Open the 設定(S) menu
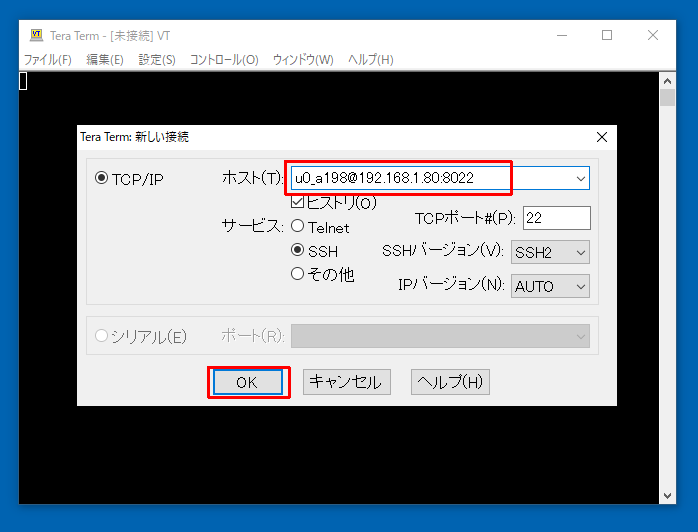698x532 pixels. click(157, 60)
